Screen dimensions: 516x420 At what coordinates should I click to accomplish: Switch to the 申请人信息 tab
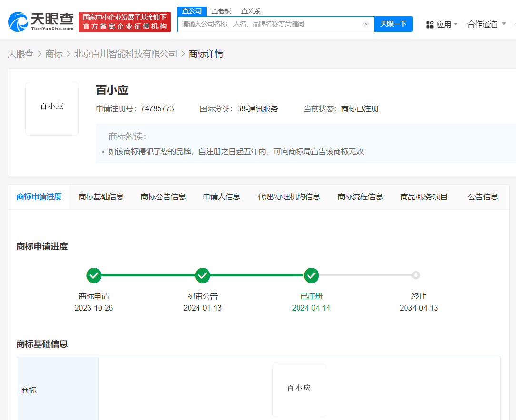click(x=222, y=196)
